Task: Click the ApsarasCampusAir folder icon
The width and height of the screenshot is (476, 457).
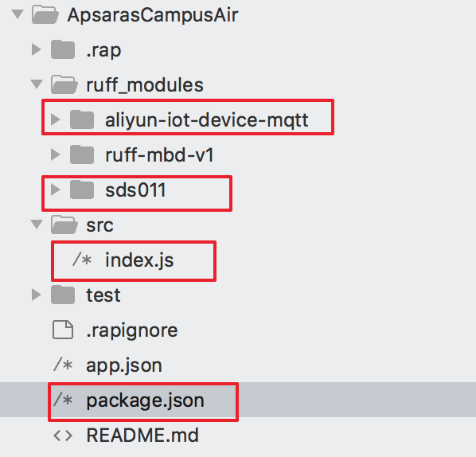Action: click(45, 14)
